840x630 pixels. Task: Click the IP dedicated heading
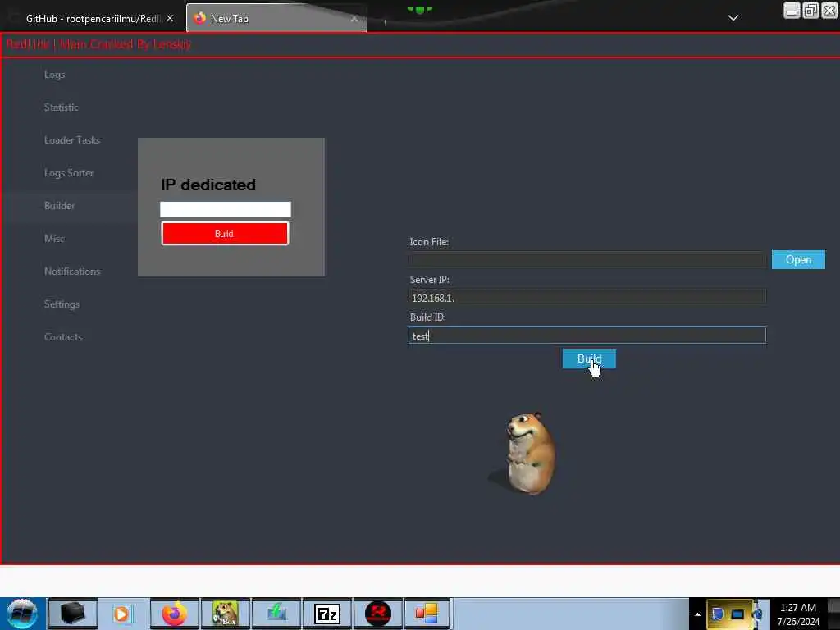coord(208,185)
